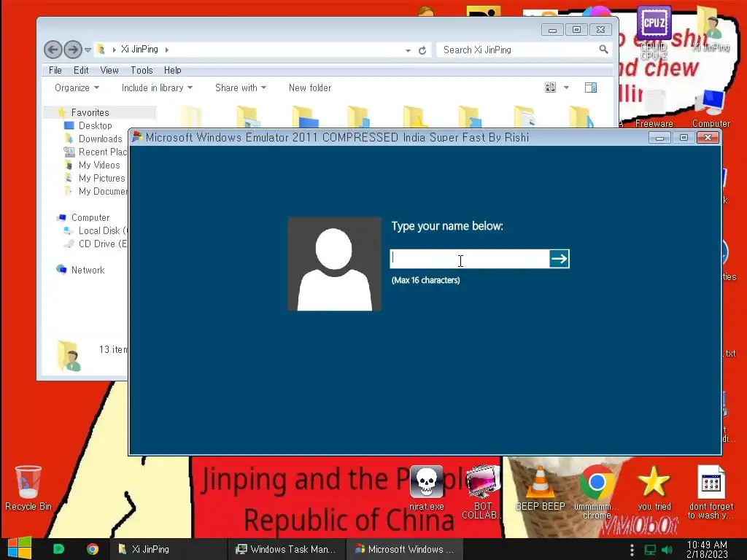Open the Edit menu in explorer

click(81, 70)
